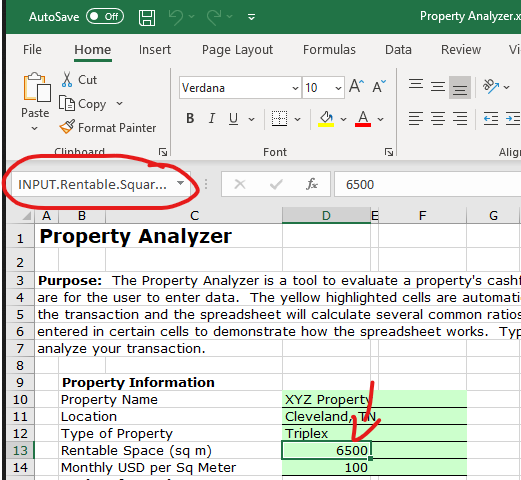
Task: Toggle Underline formatting
Action: point(233,118)
